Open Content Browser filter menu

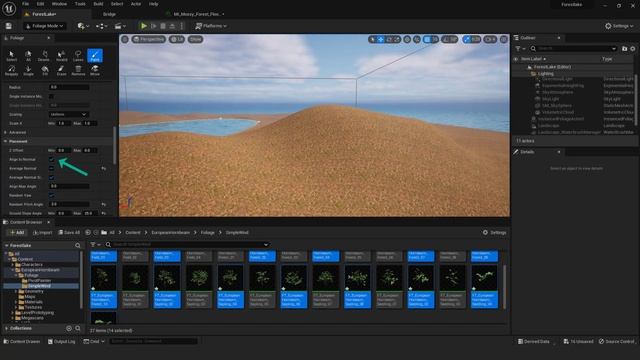click(x=95, y=244)
